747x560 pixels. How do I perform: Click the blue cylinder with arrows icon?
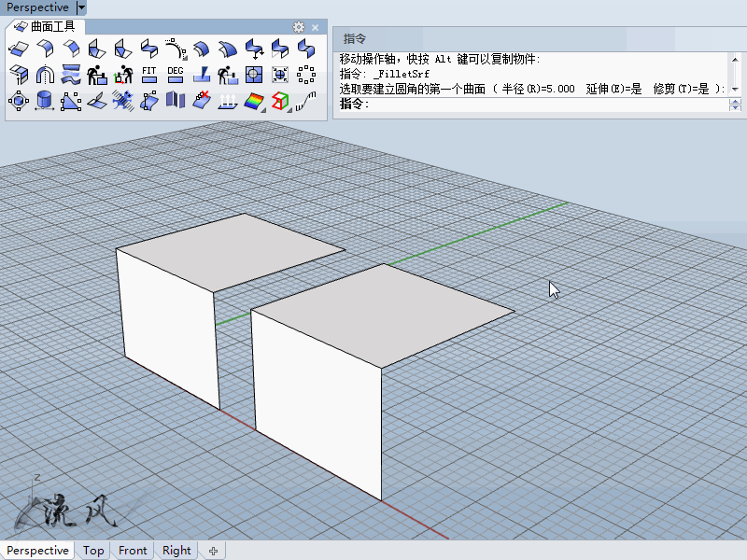(x=45, y=101)
